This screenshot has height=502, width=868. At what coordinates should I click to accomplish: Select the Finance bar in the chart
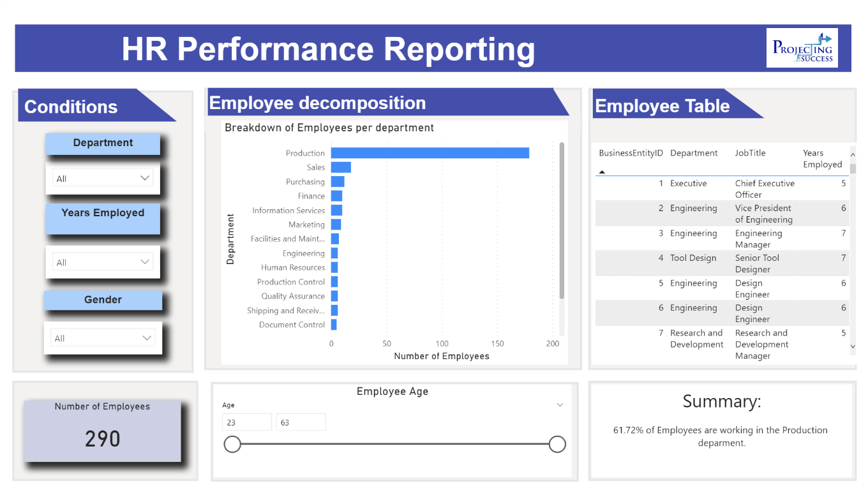click(336, 196)
